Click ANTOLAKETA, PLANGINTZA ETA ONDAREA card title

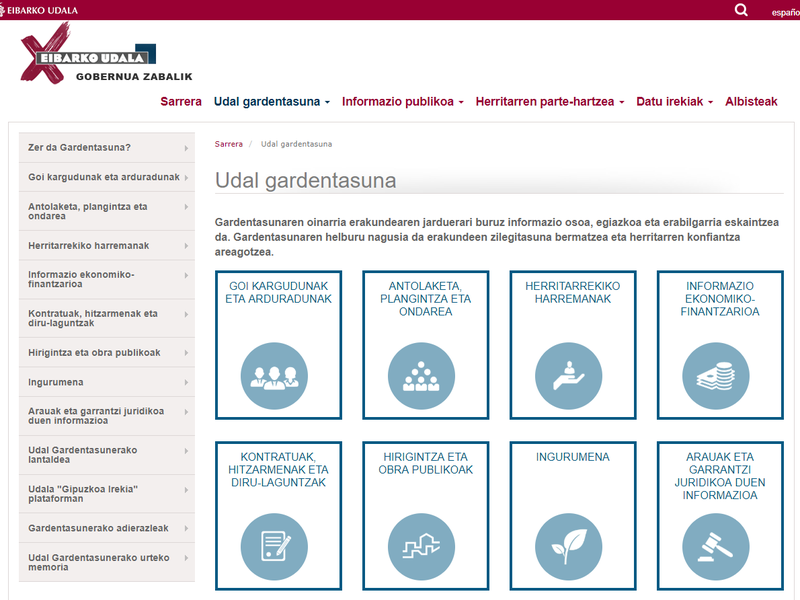click(426, 299)
